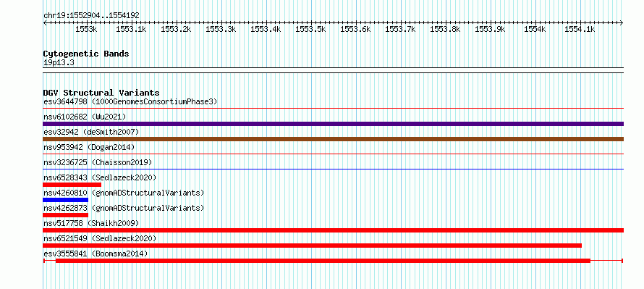Click the 1554.1k ruler mark
Image resolution: width=644 pixels, height=289 pixels.
580,29
